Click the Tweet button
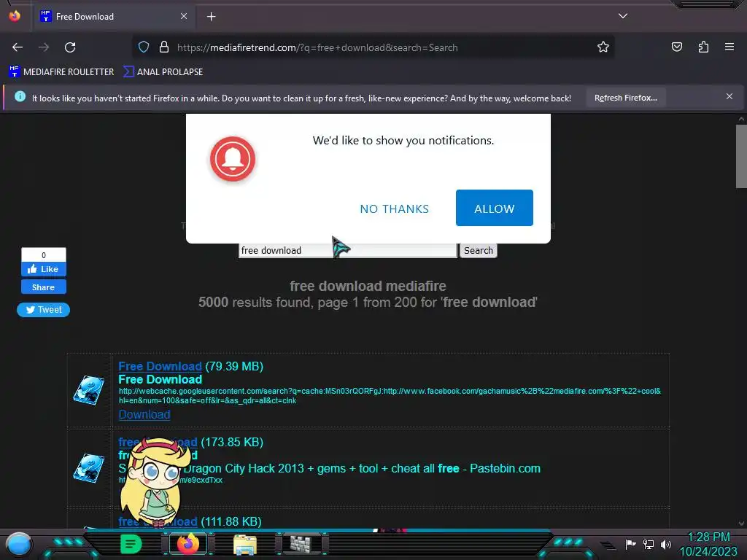The height and width of the screenshot is (560, 747). click(43, 310)
